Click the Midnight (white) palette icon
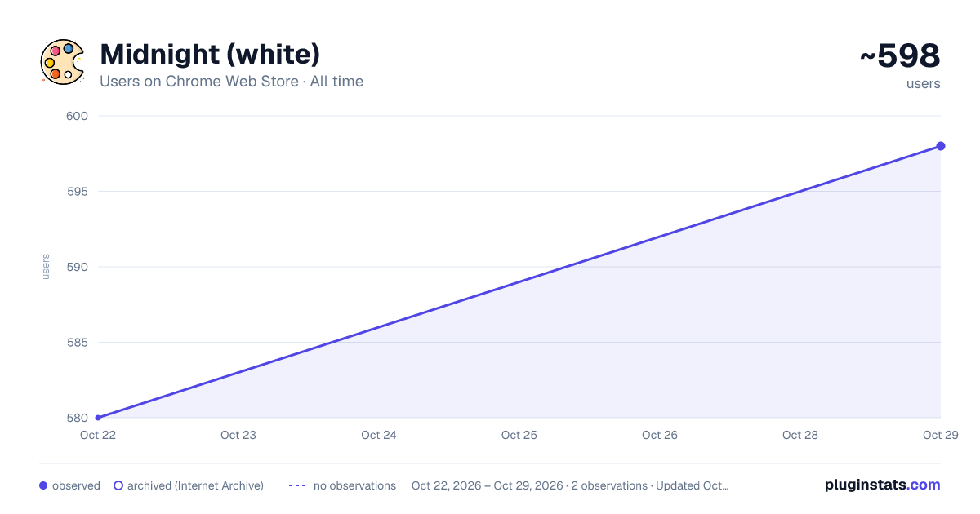Image resolution: width=980 pixels, height=514 pixels. tap(62, 61)
